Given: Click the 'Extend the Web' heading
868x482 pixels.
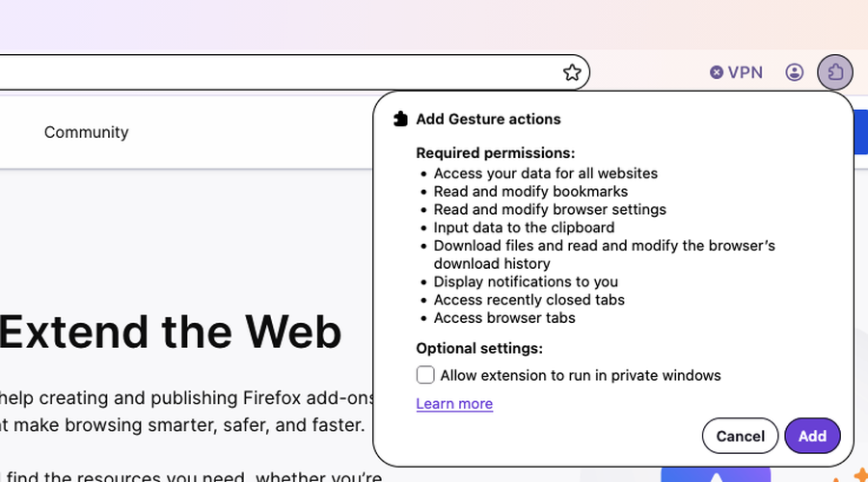Looking at the screenshot, I should pos(171,332).
